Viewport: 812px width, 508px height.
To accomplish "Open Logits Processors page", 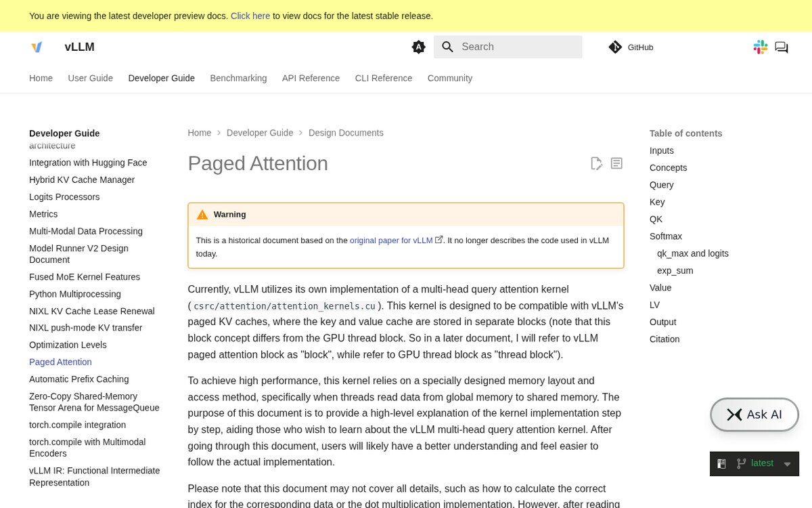I will point(64,197).
